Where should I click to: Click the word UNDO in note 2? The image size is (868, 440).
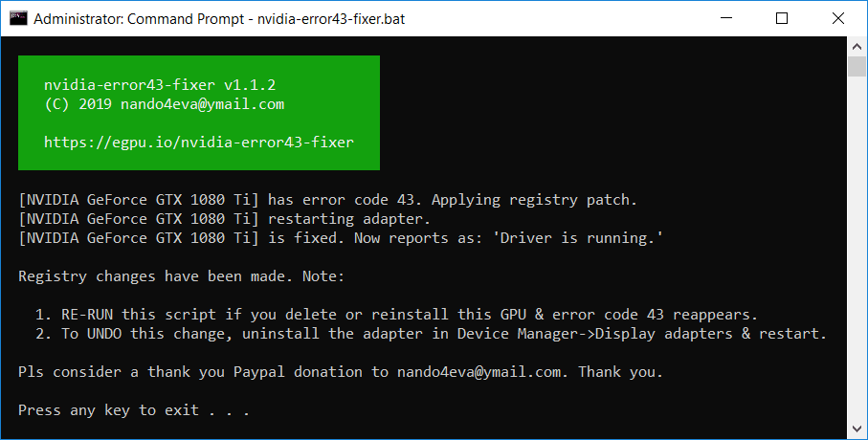[104, 334]
